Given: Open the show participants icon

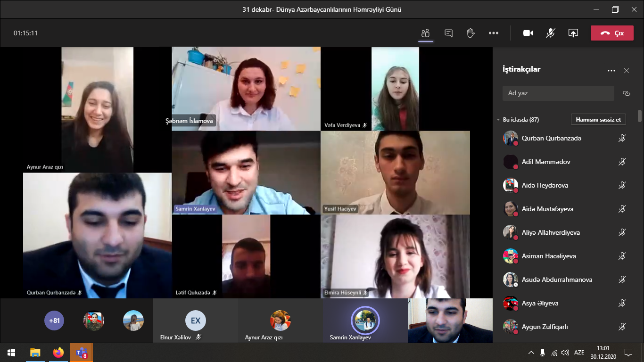Looking at the screenshot, I should [x=426, y=33].
